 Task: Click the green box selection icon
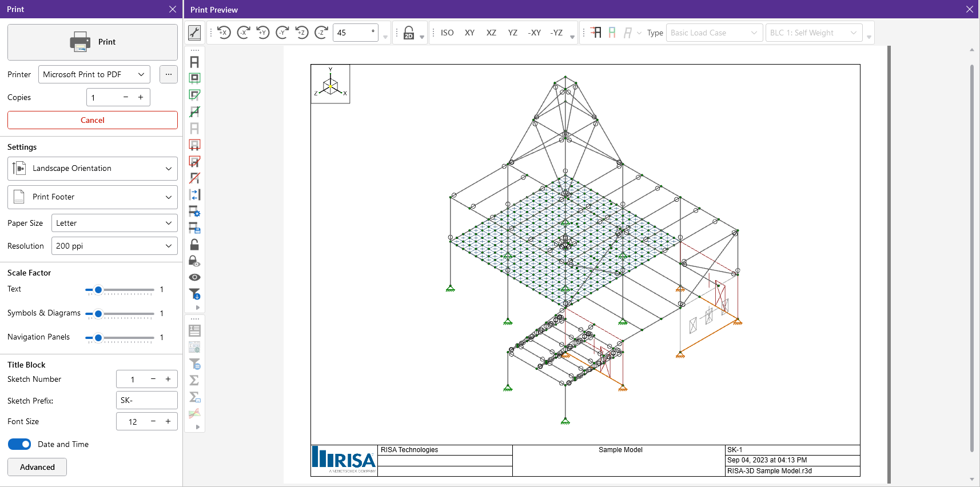click(194, 78)
